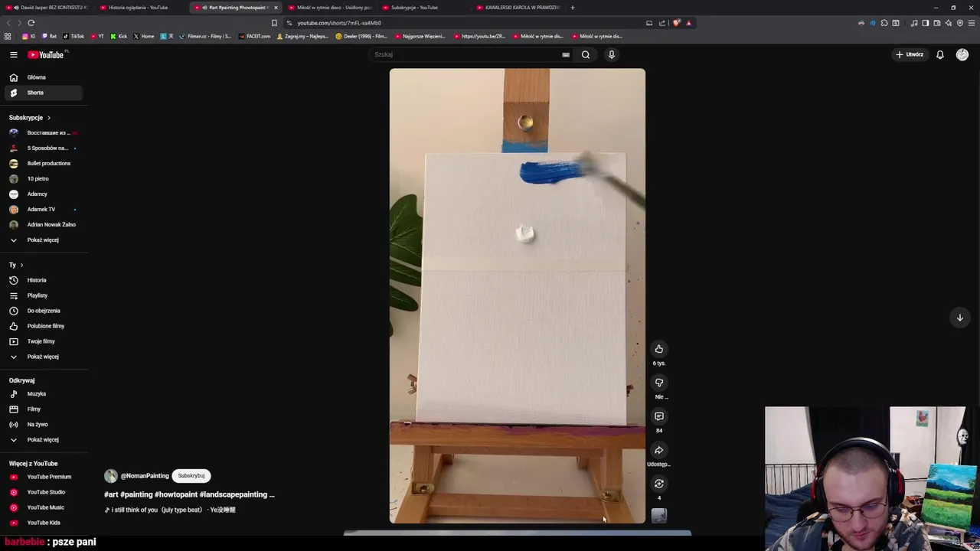Open the Short's comments (84)

pos(658,416)
